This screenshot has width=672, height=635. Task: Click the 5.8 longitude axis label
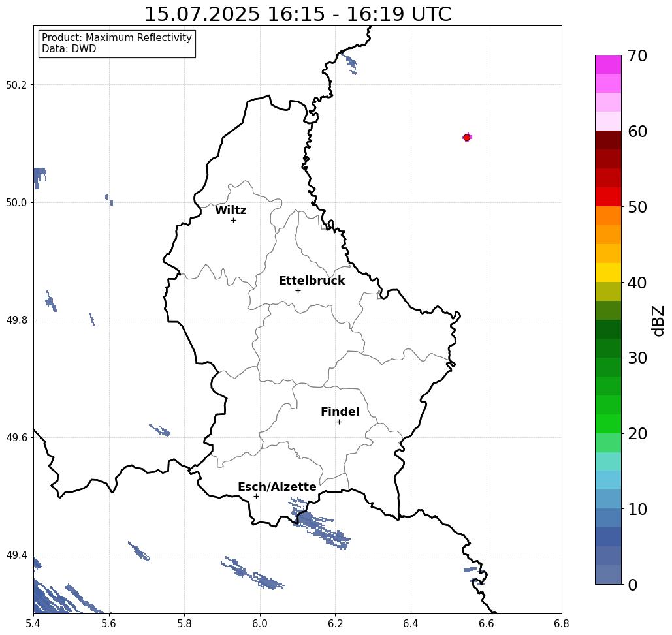click(x=185, y=623)
